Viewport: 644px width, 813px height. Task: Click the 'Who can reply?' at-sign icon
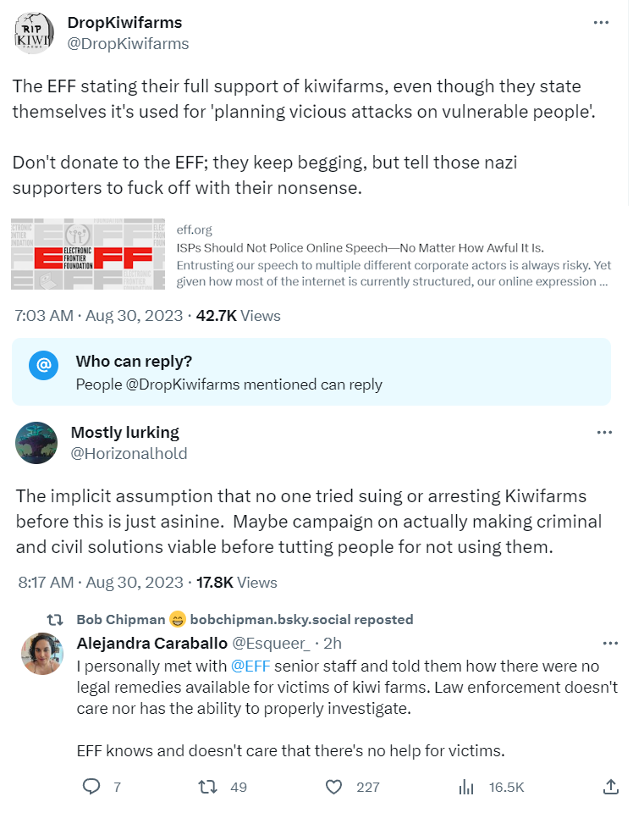tap(43, 365)
